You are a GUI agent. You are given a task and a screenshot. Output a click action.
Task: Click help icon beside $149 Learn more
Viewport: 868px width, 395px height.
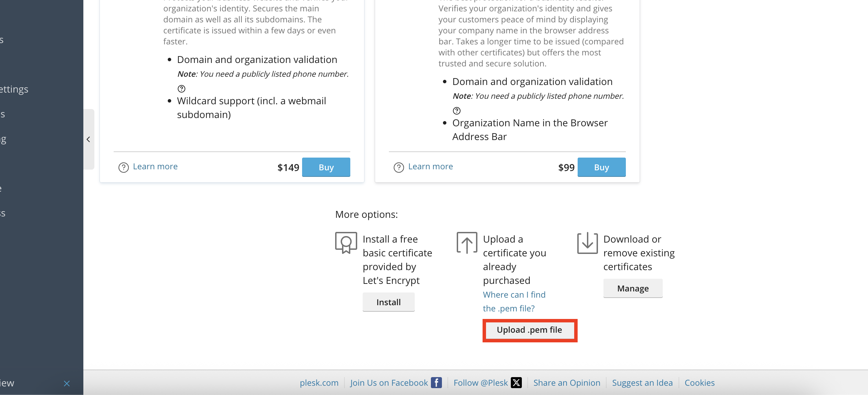[x=123, y=168]
